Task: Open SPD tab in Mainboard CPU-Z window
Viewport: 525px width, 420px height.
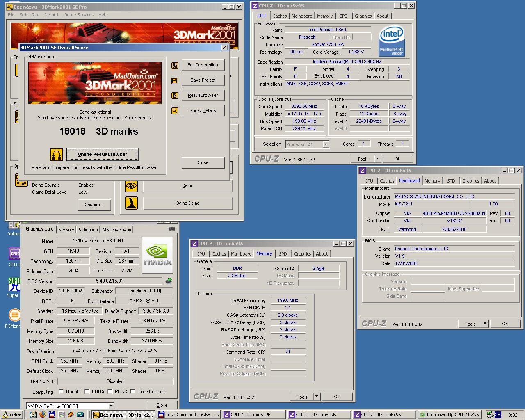Action: point(451,181)
